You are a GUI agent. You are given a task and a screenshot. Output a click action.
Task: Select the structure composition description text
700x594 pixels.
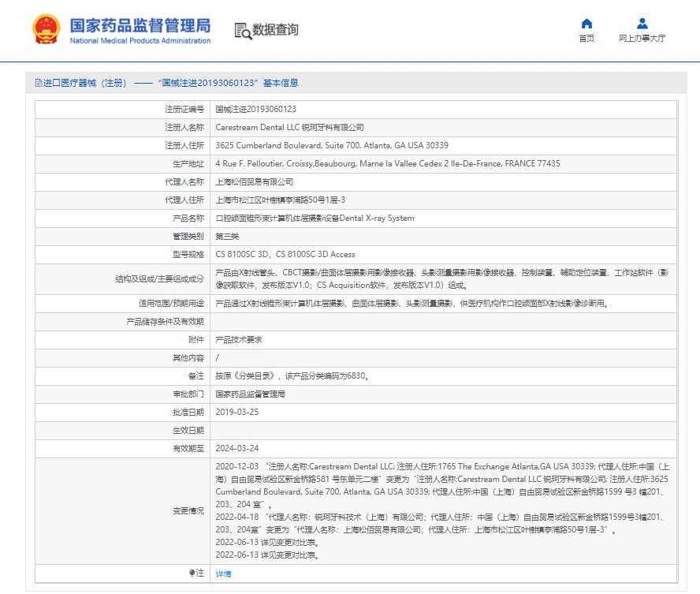[x=442, y=279]
